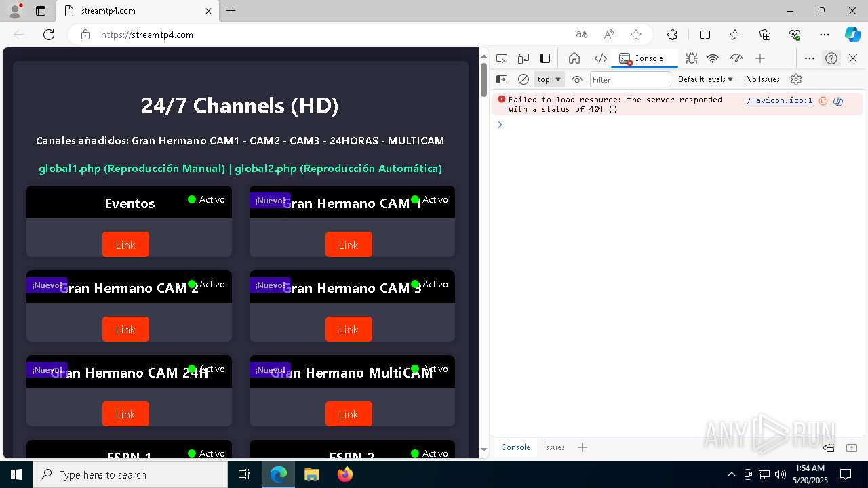
Task: Close the DevTools panel
Action: point(853,58)
